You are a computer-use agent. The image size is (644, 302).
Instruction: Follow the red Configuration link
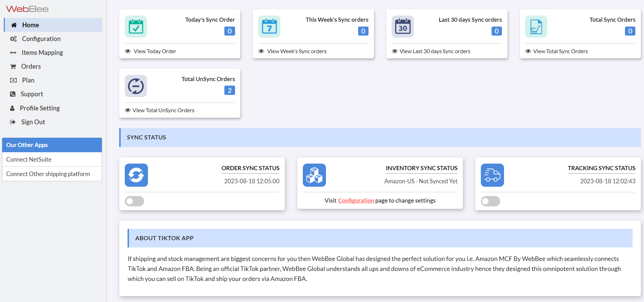pos(356,201)
